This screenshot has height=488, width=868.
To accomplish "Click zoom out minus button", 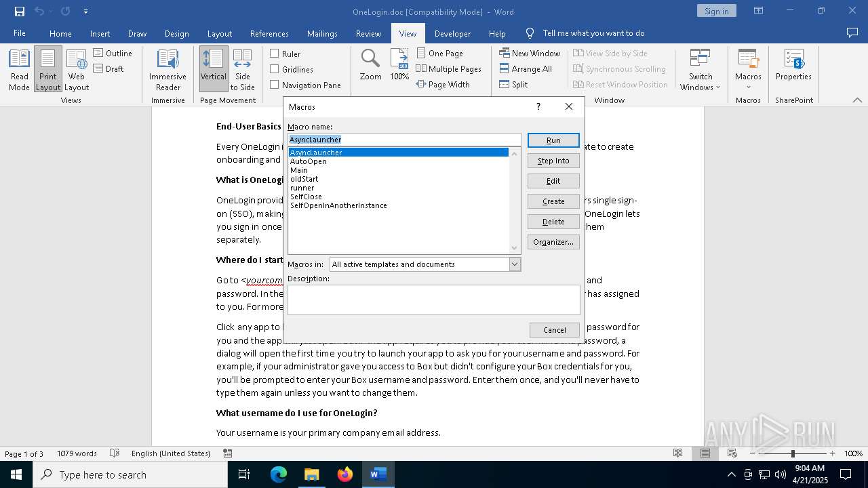I will point(753,453).
